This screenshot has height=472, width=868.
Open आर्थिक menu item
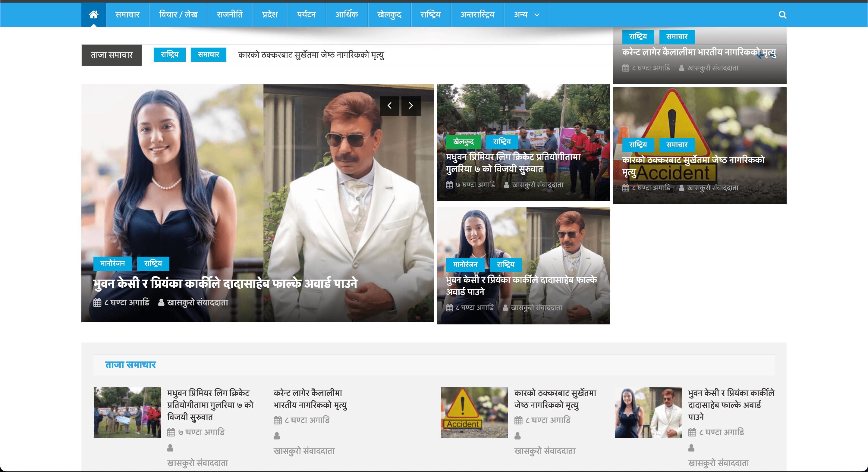pos(347,15)
